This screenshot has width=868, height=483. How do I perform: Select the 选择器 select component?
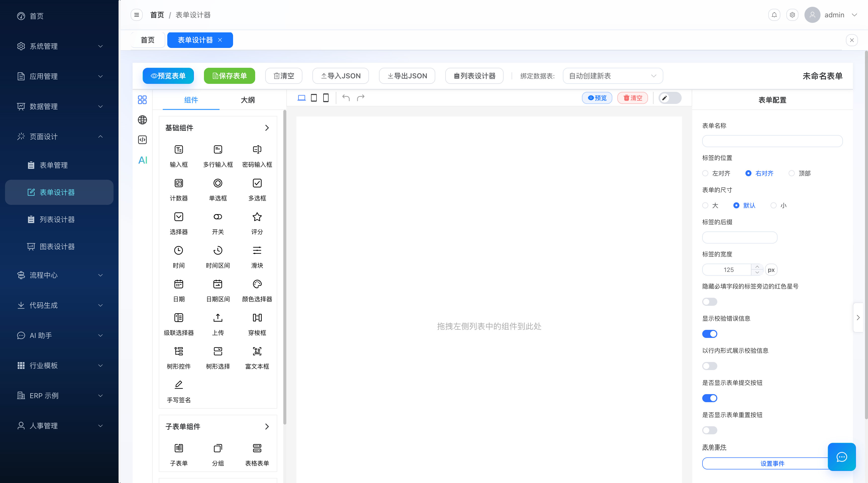(x=179, y=223)
